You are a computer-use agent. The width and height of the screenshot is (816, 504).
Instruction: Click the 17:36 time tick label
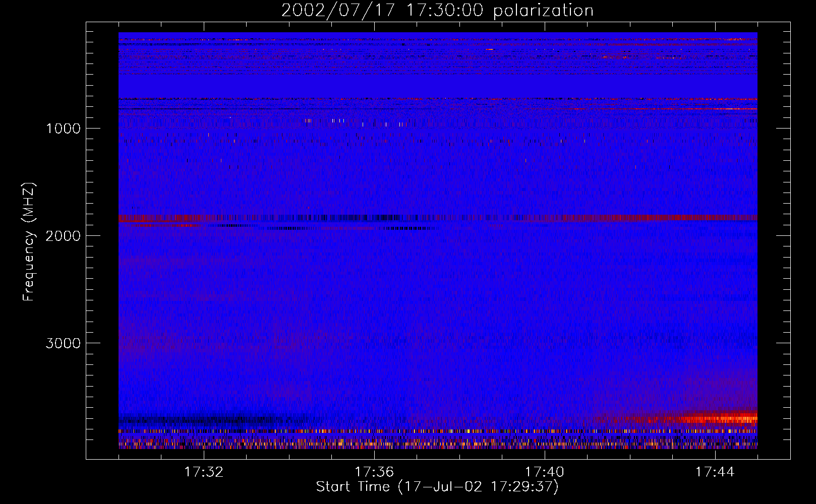(x=374, y=472)
